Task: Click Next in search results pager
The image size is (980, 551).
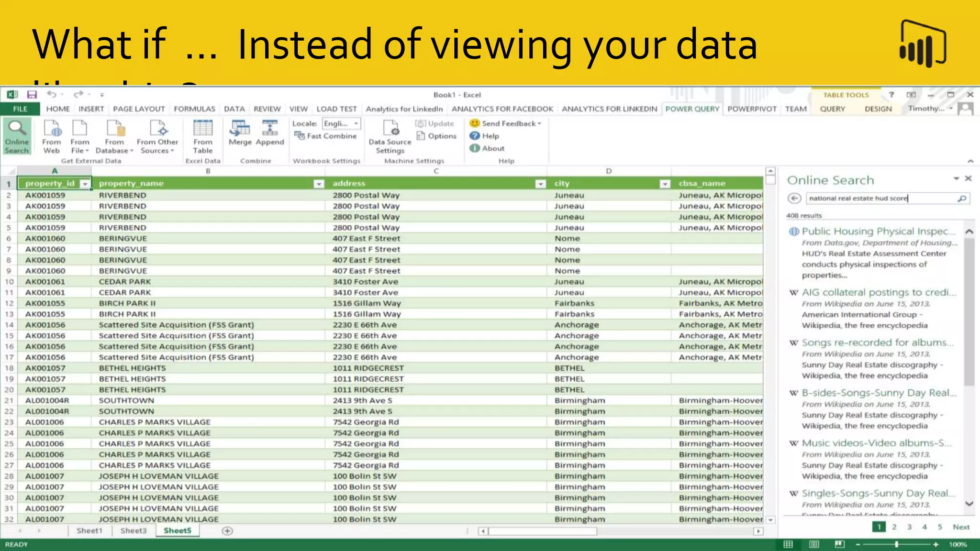Action: point(961,527)
